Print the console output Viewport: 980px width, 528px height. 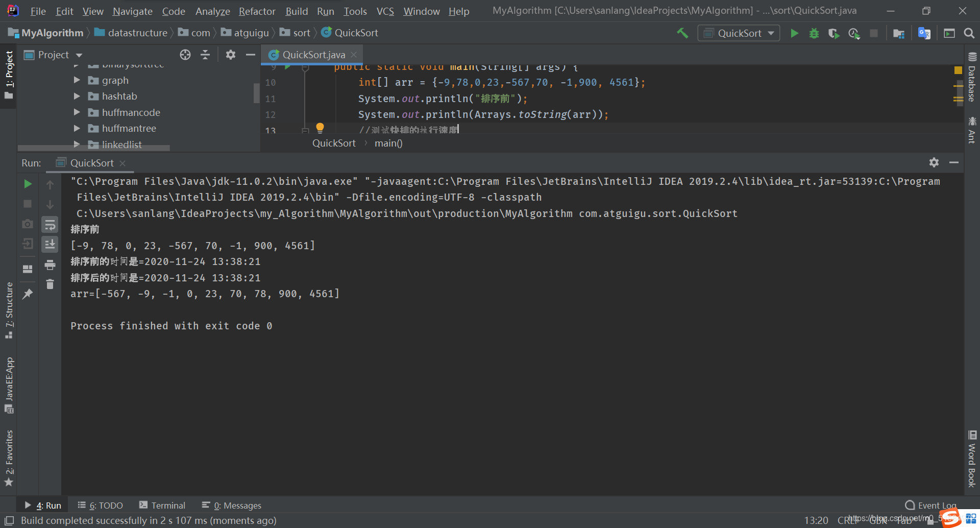(x=50, y=265)
